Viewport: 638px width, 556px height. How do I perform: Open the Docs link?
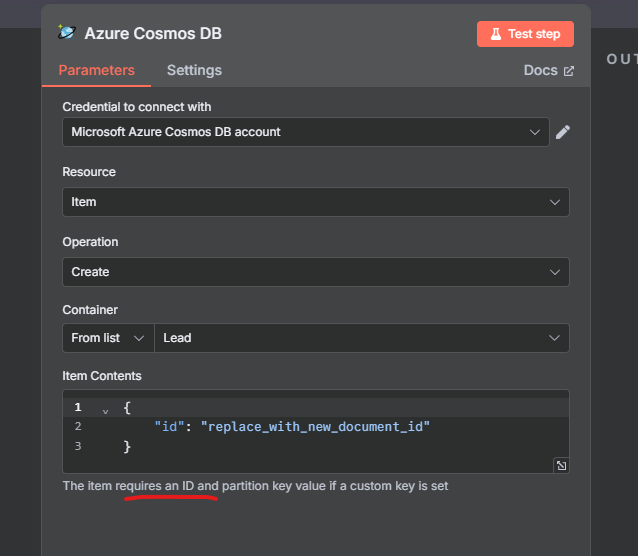coord(540,71)
